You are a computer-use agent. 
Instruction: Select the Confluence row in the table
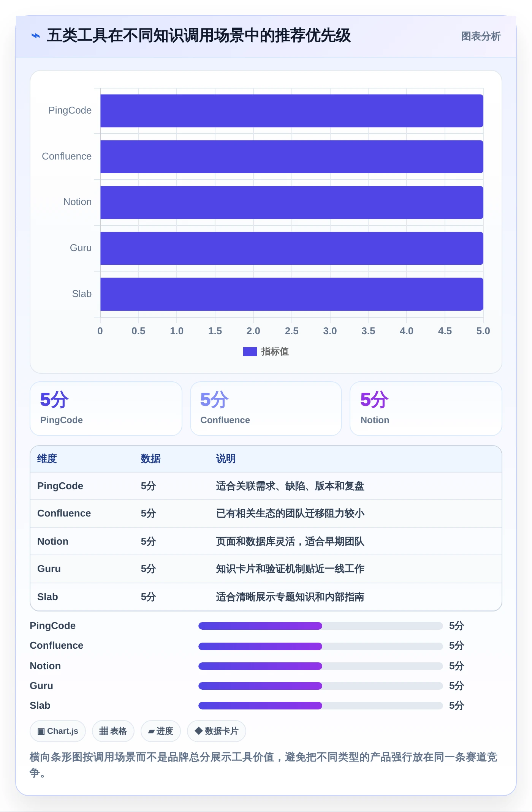[x=266, y=513]
